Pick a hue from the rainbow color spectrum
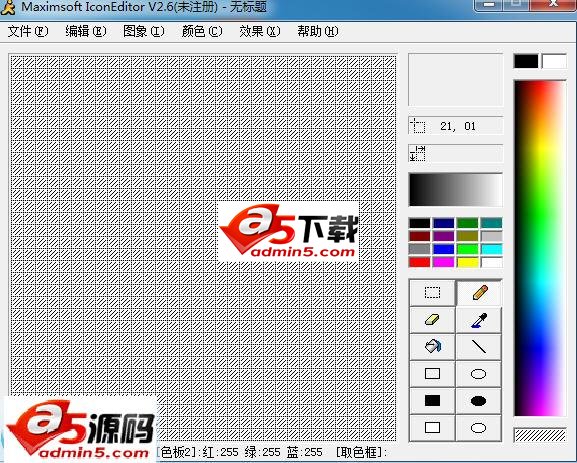The width and height of the screenshot is (577, 463). click(540, 248)
